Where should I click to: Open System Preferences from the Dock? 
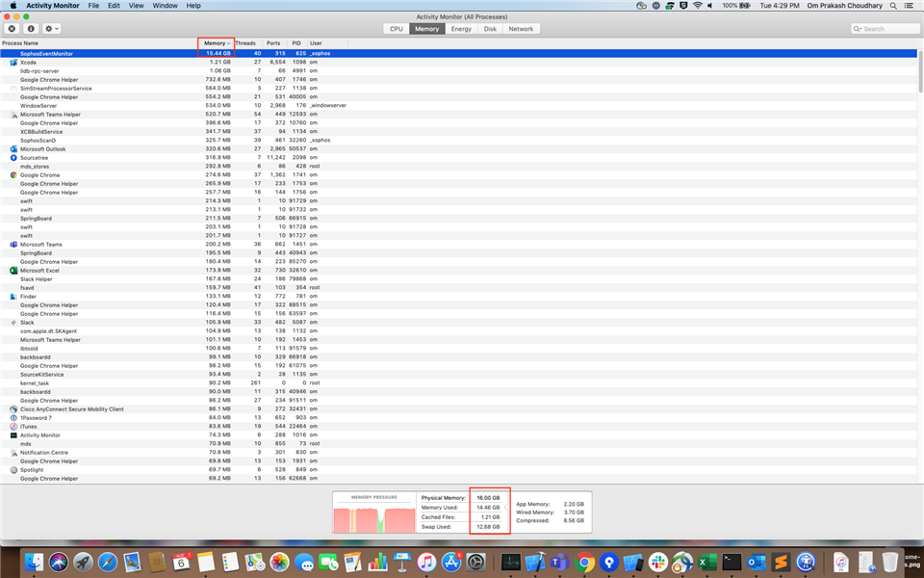(x=475, y=562)
